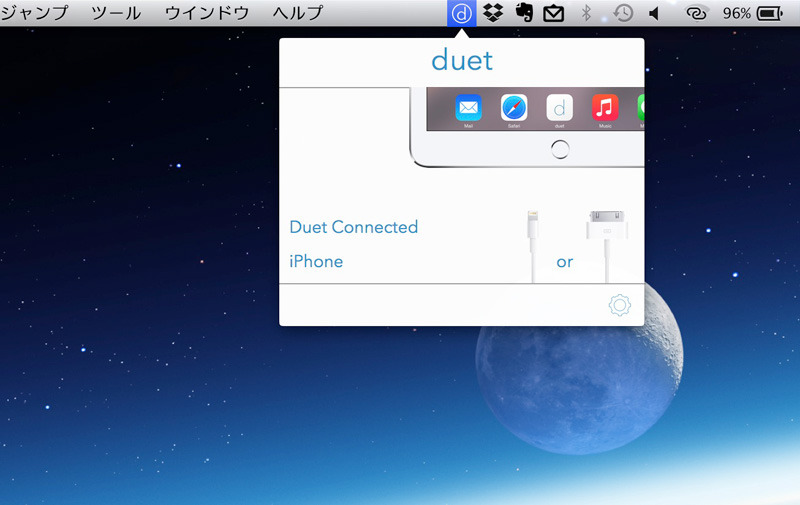Open the ウインドウ menu
This screenshot has height=505, width=800.
[206, 14]
